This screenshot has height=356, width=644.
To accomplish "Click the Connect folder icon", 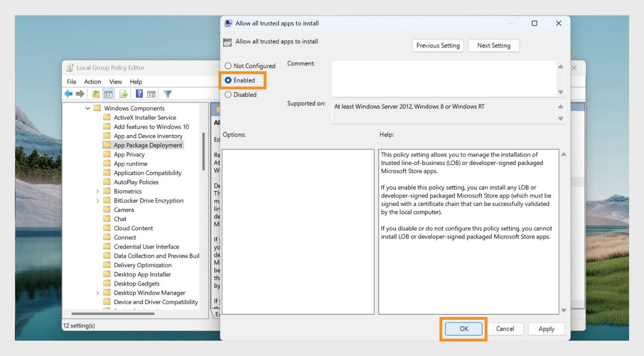I will 107,237.
